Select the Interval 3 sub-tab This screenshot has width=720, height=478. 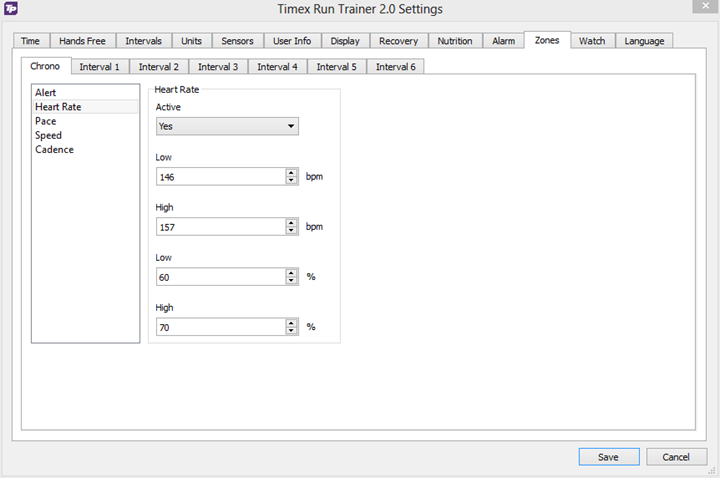point(218,67)
